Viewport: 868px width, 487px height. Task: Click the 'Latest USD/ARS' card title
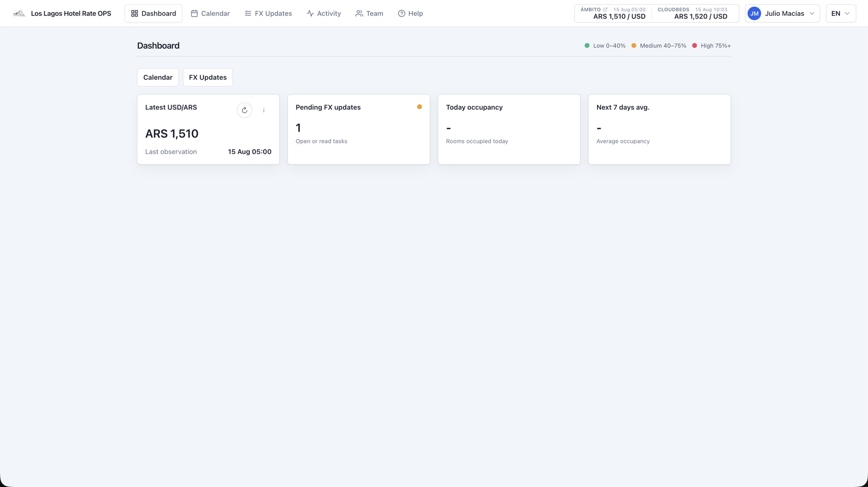171,107
